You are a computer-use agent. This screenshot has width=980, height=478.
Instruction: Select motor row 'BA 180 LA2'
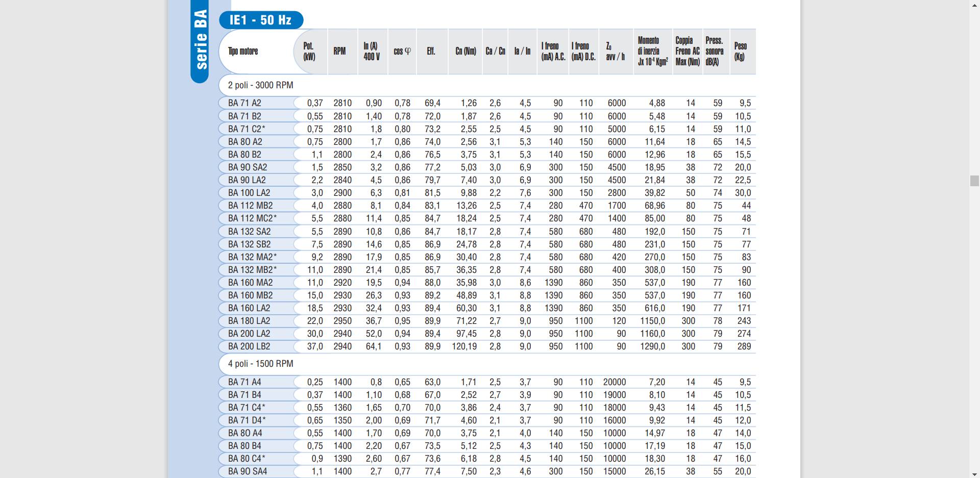tap(487, 321)
